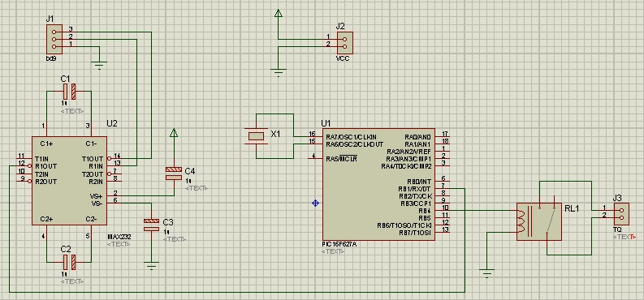
Task: Click the blue origin marker beside U1
Action: pyautogui.click(x=315, y=203)
